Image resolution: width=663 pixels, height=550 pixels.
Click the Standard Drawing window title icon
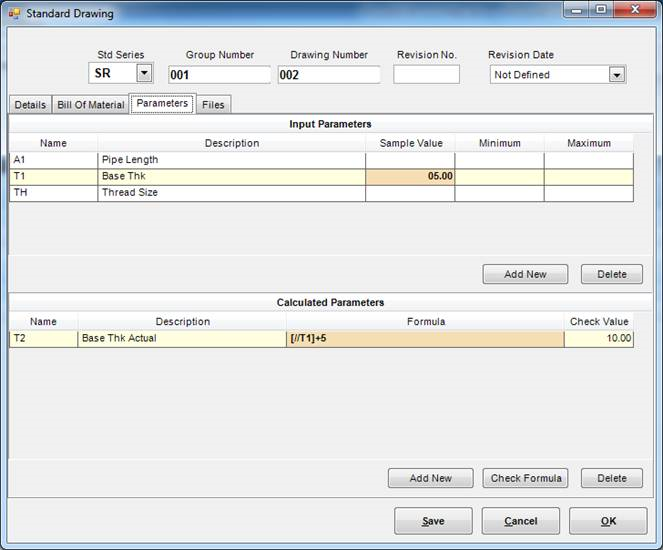pyautogui.click(x=14, y=14)
